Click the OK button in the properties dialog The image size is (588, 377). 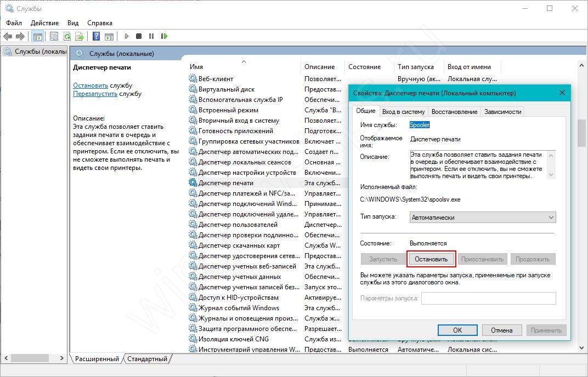pos(457,330)
